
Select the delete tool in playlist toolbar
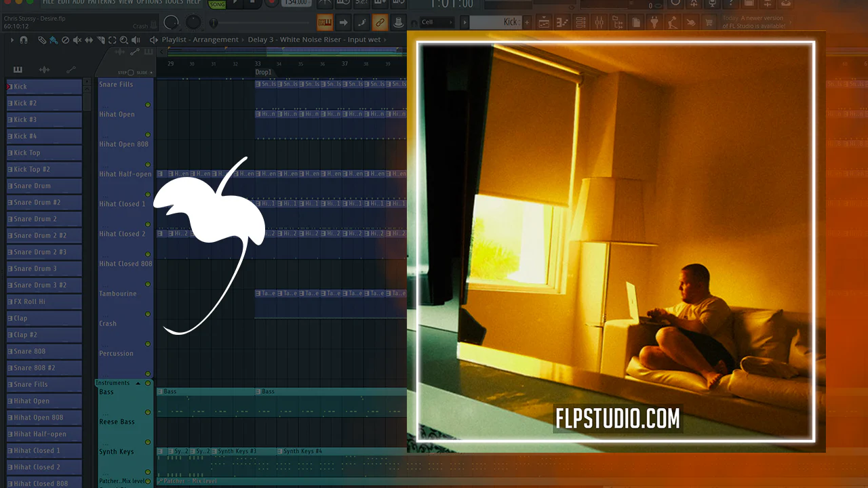click(x=65, y=40)
